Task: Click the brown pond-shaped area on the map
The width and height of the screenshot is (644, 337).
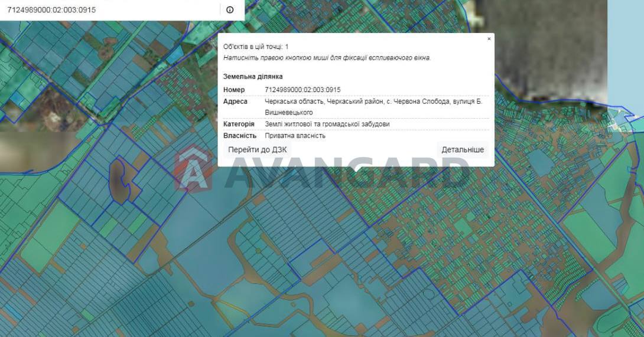Action: click(119, 181)
